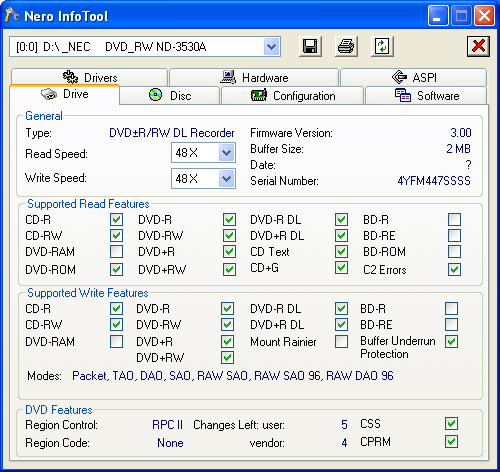Switch to the Hardware tab

(x=254, y=77)
